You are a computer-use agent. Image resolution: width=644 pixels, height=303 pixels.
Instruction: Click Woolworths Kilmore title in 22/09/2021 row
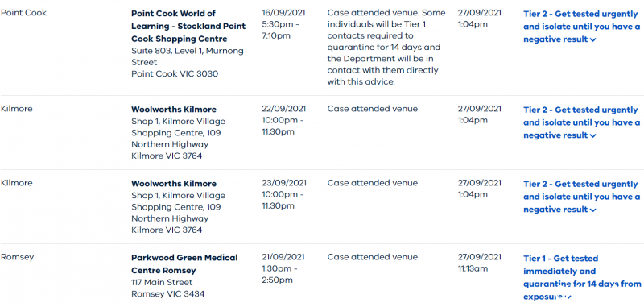174,110
